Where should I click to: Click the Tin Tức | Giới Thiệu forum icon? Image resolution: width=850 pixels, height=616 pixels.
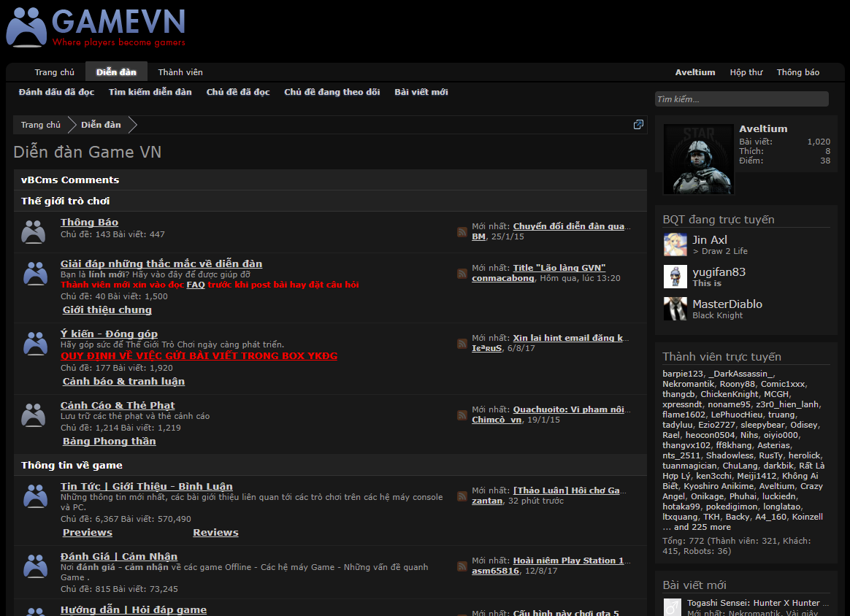tap(35, 496)
